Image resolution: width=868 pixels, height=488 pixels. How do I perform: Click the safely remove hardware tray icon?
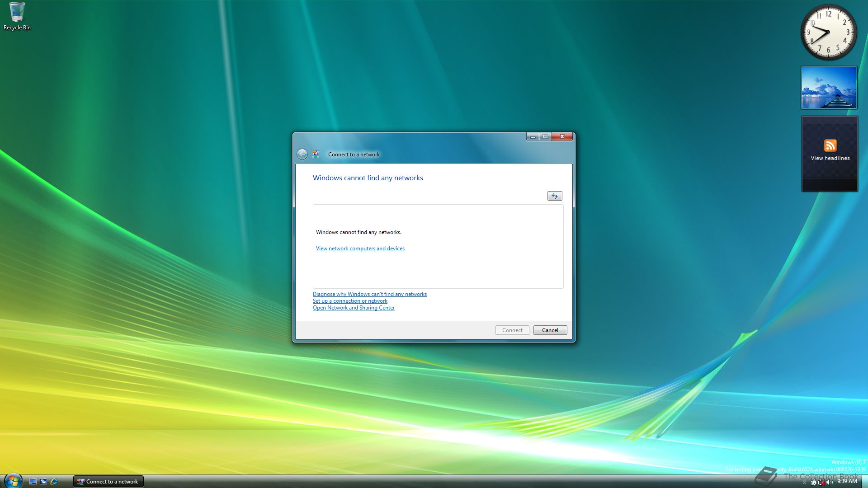pos(814,482)
